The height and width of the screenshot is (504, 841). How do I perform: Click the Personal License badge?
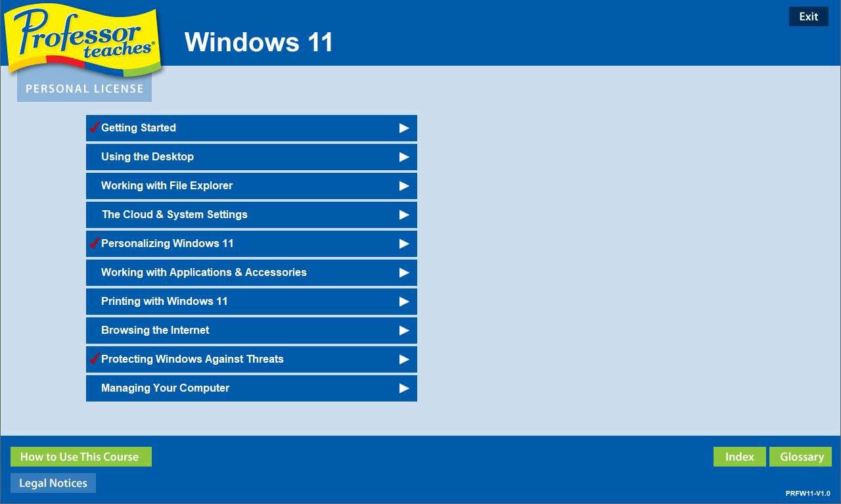click(84, 89)
